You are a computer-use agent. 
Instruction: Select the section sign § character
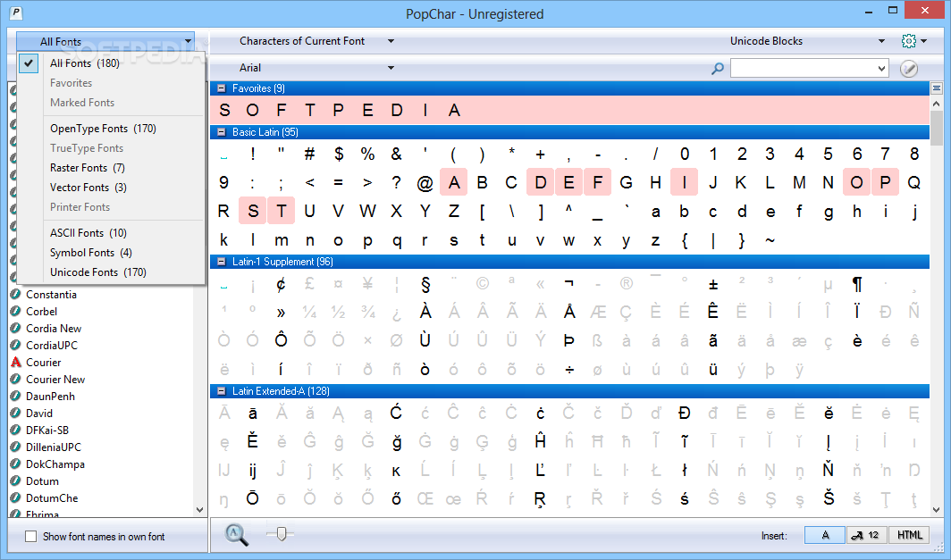coord(425,284)
